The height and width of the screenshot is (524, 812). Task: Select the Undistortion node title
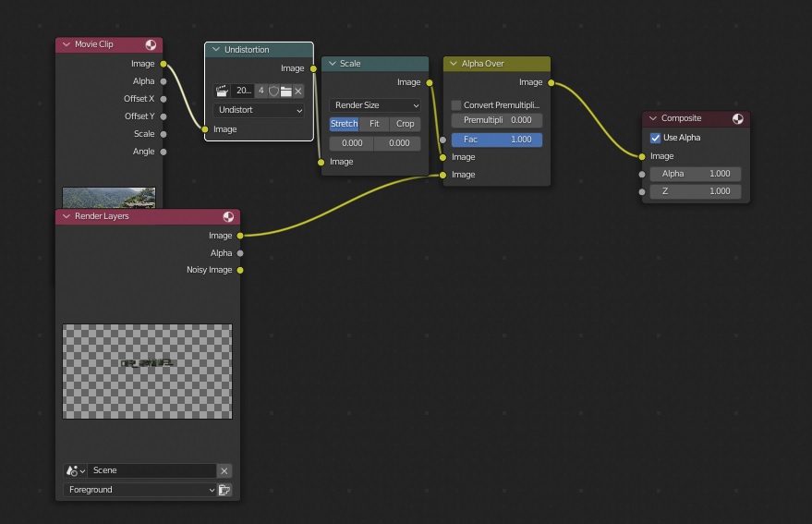[x=247, y=50]
